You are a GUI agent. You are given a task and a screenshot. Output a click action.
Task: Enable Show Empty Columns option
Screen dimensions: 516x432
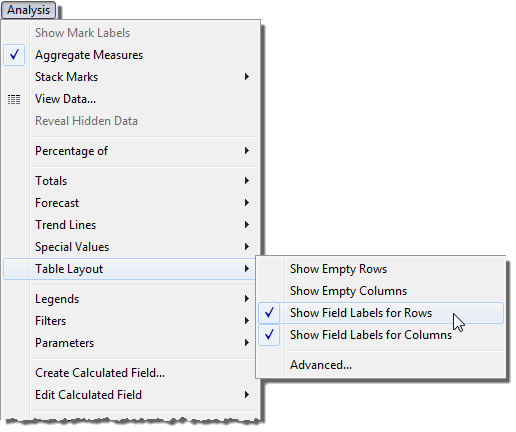pos(381,291)
